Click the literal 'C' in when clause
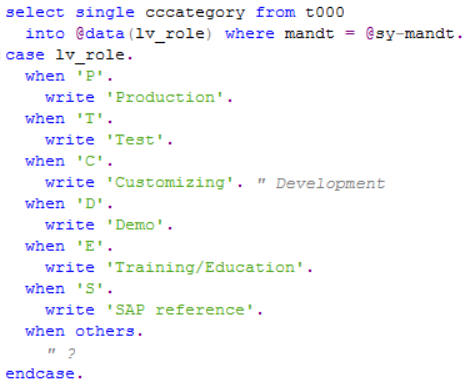 click(90, 162)
